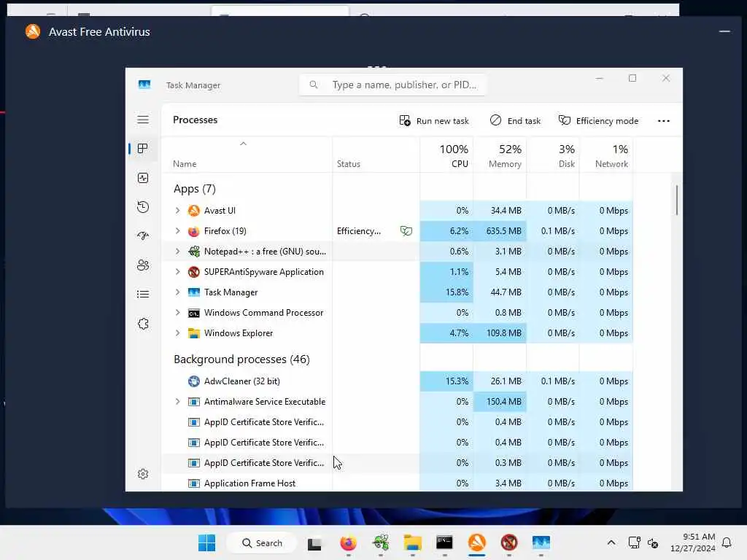Sort processes by Memory column
This screenshot has height=560, width=747.
point(500,155)
